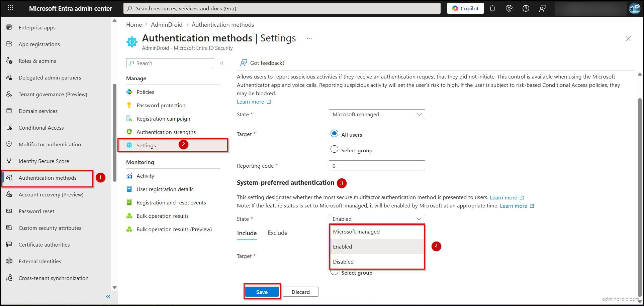Select the All users radio button
This screenshot has height=306, width=644.
pyautogui.click(x=334, y=133)
